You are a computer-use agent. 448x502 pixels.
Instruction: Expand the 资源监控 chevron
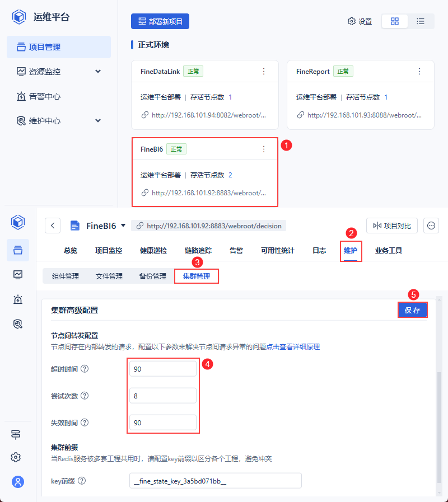98,72
